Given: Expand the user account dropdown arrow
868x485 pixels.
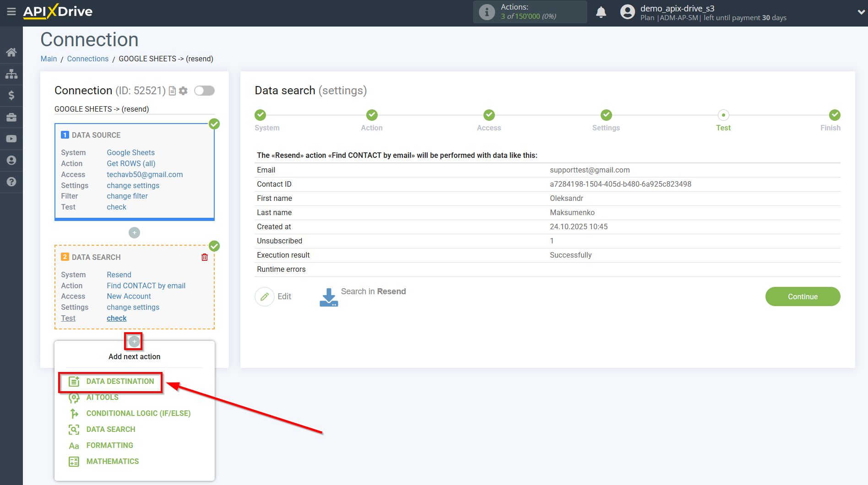Looking at the screenshot, I should click(861, 12).
